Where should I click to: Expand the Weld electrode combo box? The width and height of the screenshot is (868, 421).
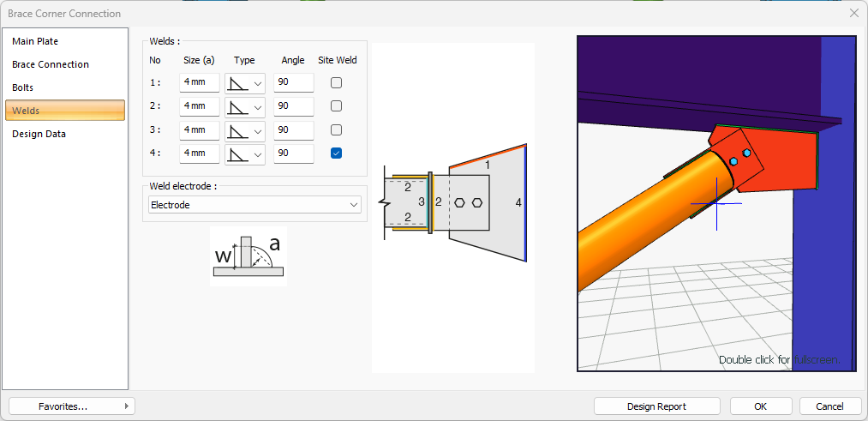(254, 205)
